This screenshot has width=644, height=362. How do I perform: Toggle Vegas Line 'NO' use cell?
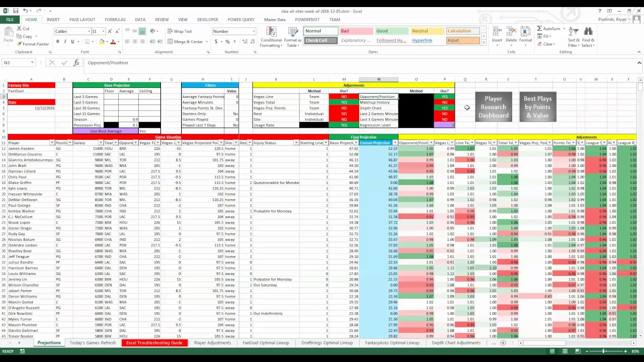click(344, 97)
